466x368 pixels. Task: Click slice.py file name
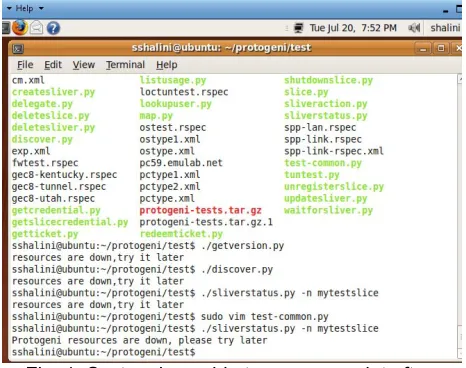(306, 92)
